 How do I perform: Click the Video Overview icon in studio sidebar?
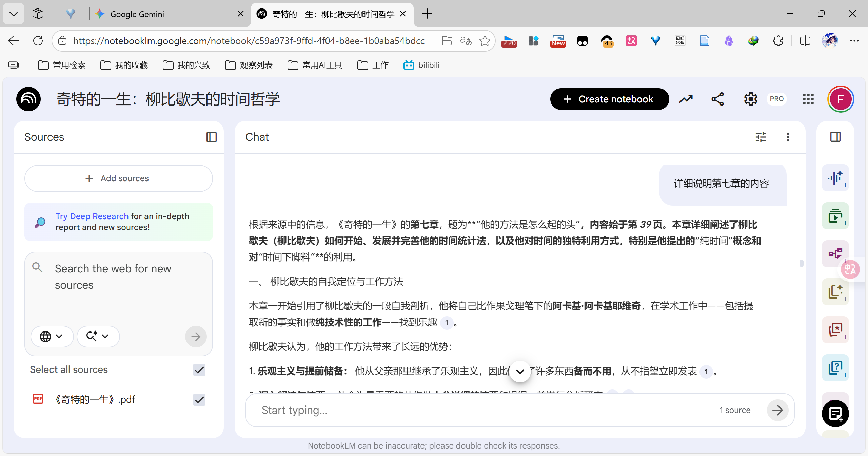[x=835, y=216]
